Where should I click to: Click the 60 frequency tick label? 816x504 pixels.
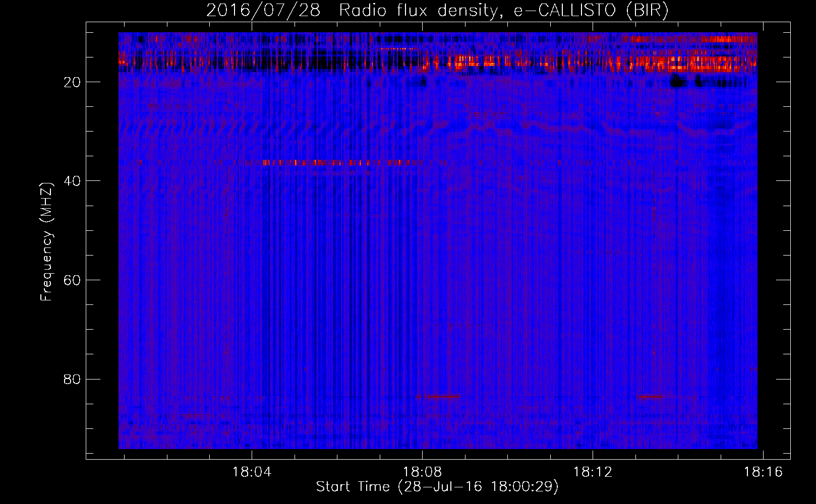pyautogui.click(x=72, y=280)
